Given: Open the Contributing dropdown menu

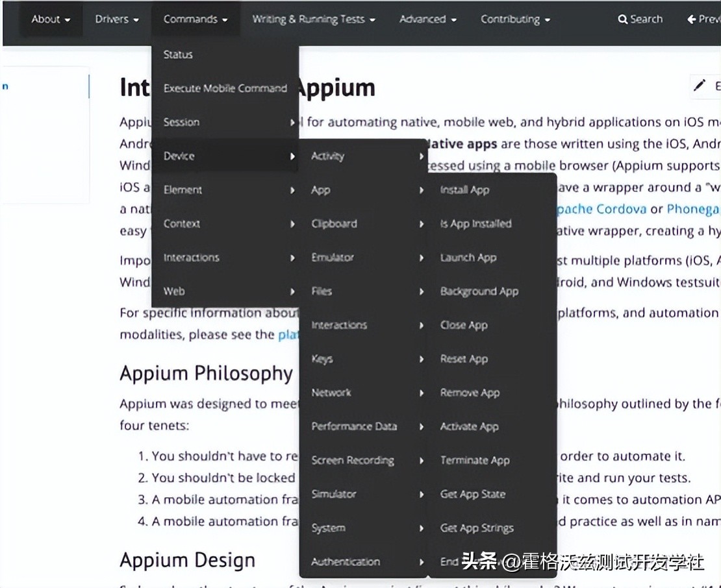Looking at the screenshot, I should click(515, 19).
